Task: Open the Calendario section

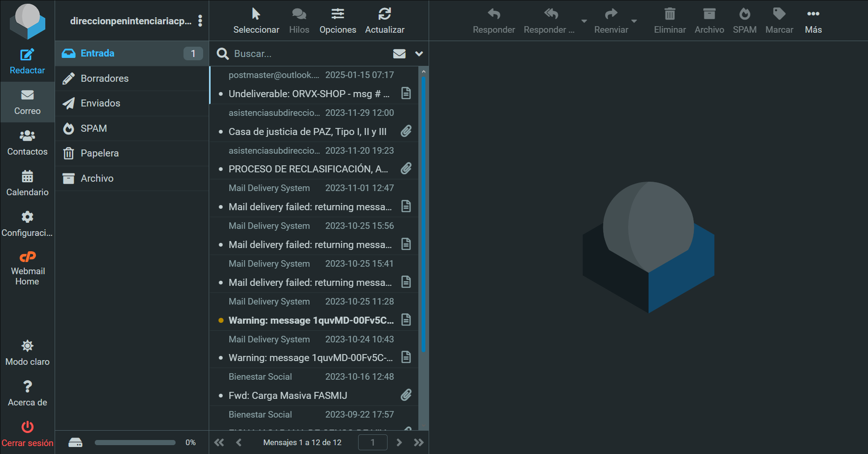Action: [27, 183]
